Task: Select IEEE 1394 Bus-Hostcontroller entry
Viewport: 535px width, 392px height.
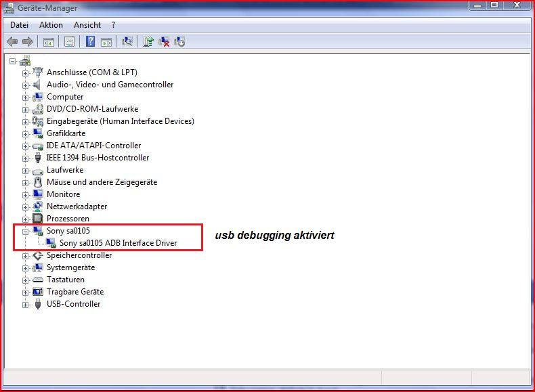Action: [98, 158]
